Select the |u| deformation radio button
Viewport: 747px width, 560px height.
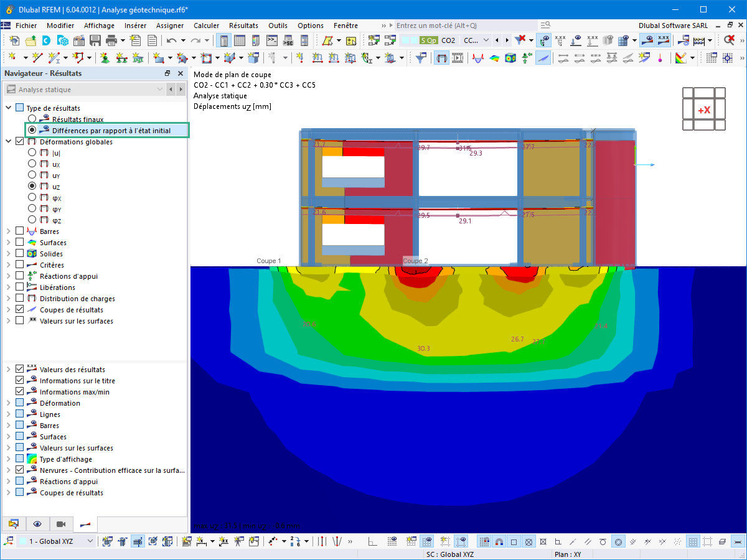(32, 153)
